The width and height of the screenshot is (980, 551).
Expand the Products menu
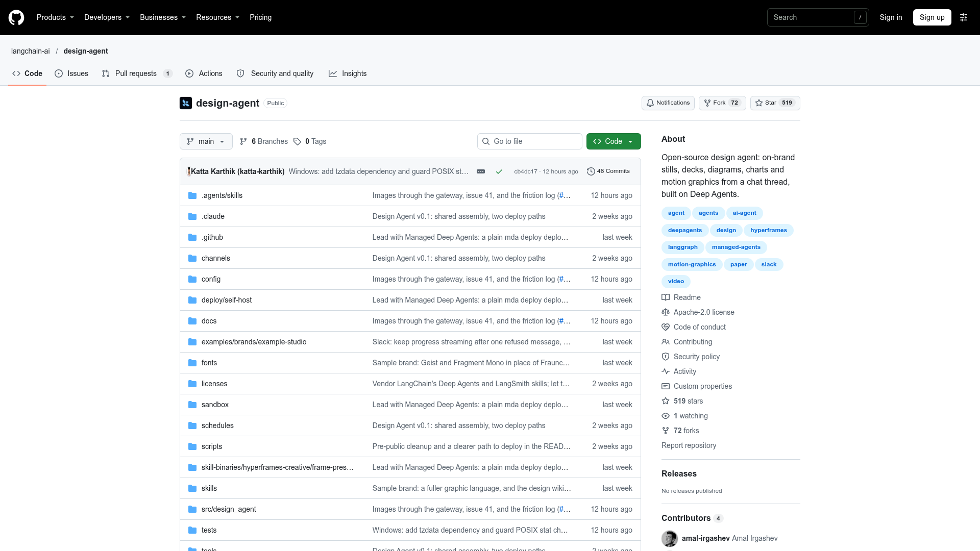click(55, 17)
